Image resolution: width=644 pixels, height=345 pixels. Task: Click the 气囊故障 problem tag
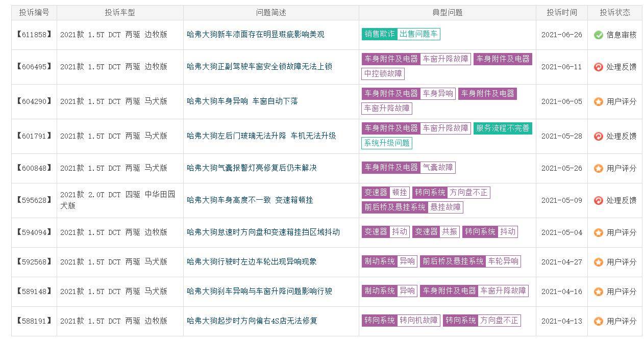(x=437, y=168)
